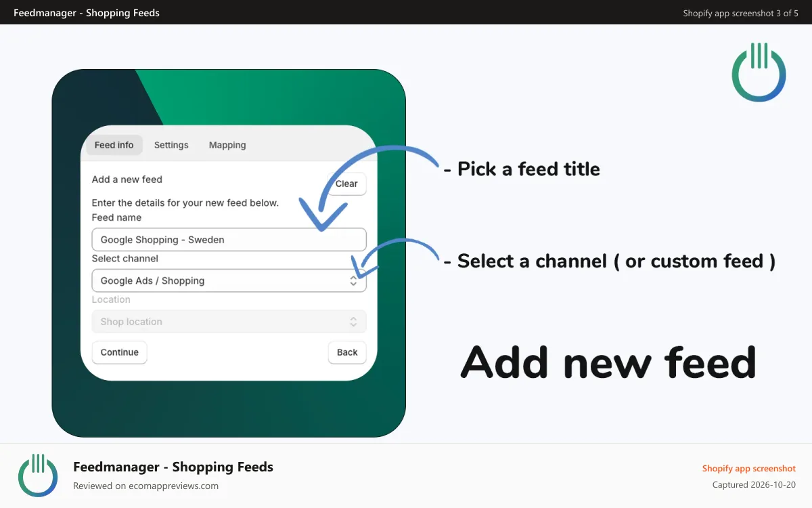
Task: Open the disabled Shop location dropdown
Action: [x=229, y=322]
